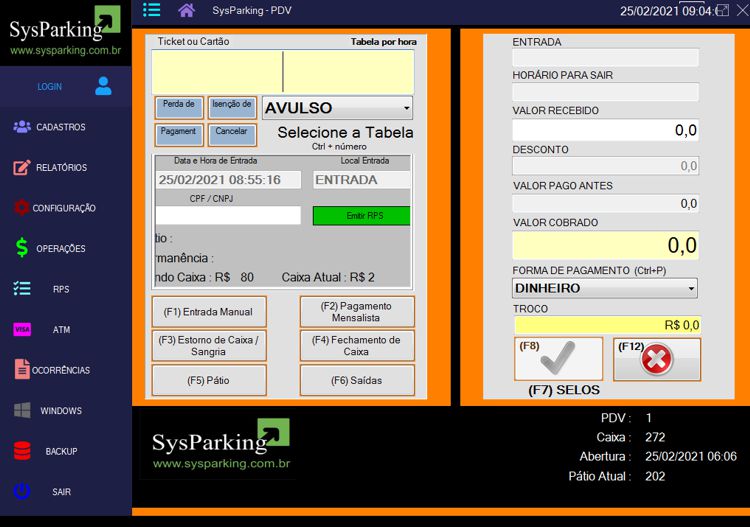Open BACKUP database icon
The height and width of the screenshot is (527, 750).
point(22,451)
